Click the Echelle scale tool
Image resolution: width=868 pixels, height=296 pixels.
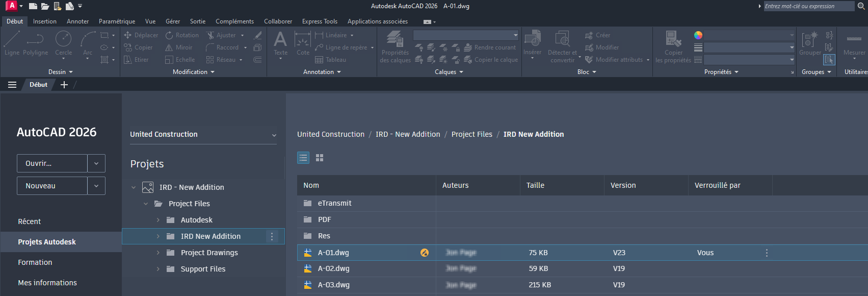[180, 60]
